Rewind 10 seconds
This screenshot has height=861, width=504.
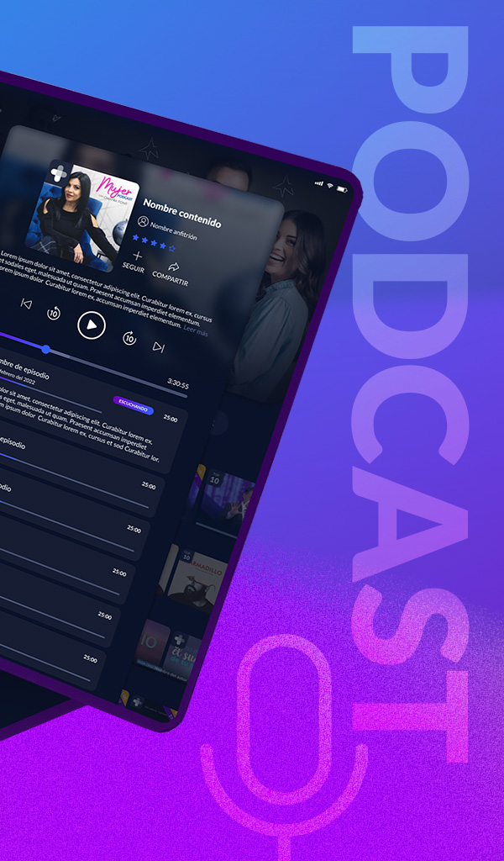pos(54,314)
